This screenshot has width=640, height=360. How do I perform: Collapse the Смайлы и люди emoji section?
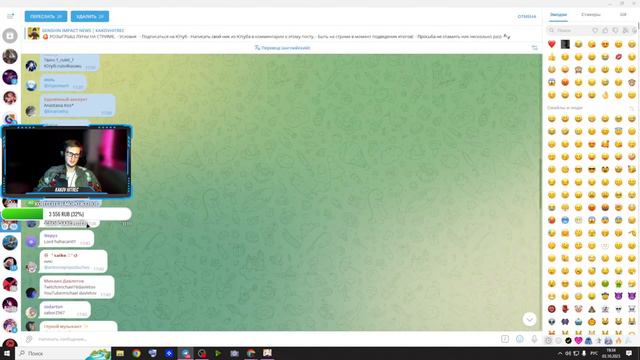(x=631, y=108)
